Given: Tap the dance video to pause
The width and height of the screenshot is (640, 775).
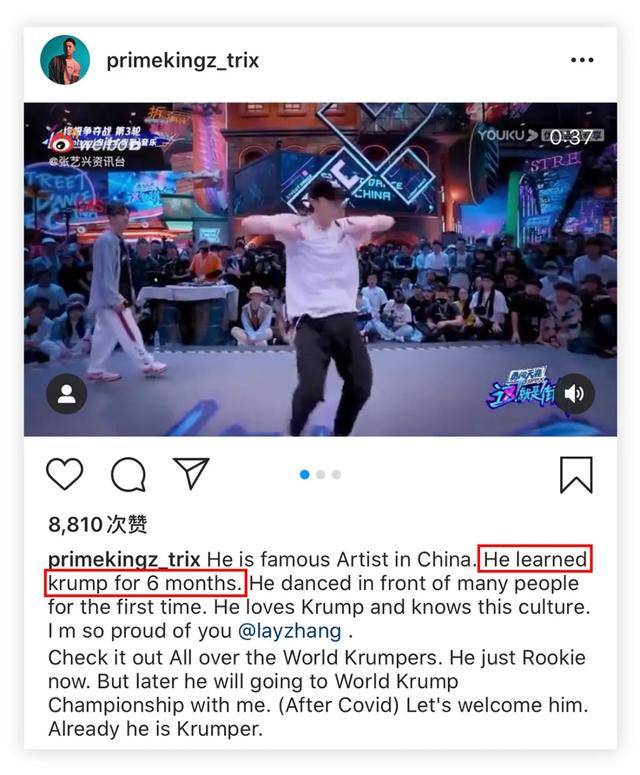Looking at the screenshot, I should point(320,269).
